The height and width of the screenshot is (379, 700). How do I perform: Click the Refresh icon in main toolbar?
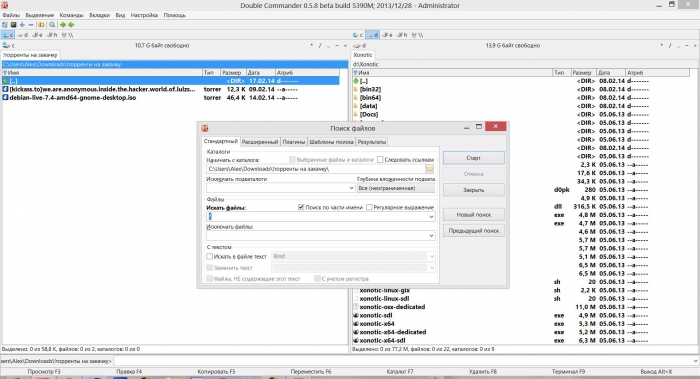pos(5,25)
